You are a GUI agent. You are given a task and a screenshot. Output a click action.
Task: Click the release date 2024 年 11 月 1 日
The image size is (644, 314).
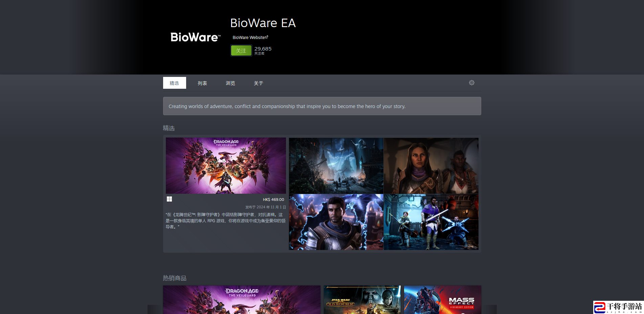coord(266,207)
